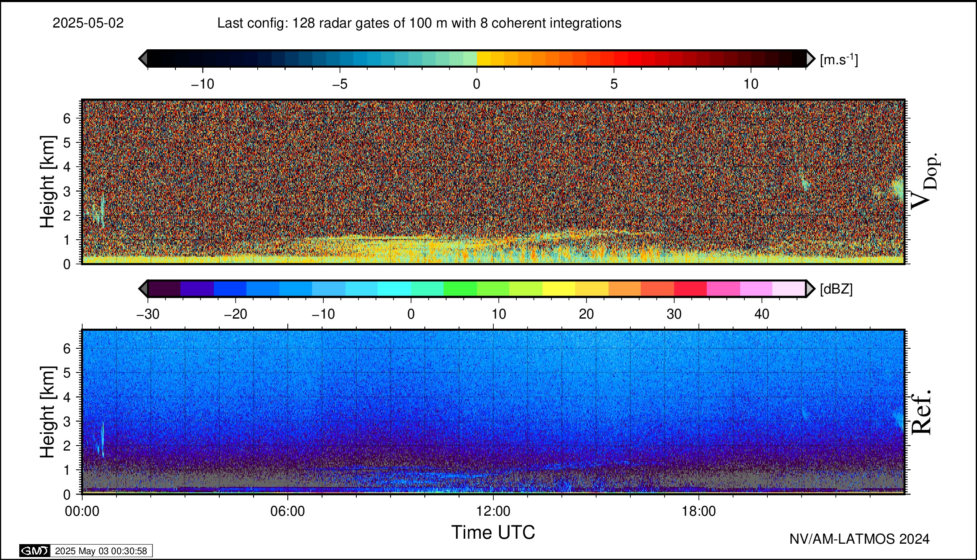Click the NV/AM-LATMOS 2024 credit text
This screenshot has width=977, height=560.
pyautogui.click(x=859, y=539)
